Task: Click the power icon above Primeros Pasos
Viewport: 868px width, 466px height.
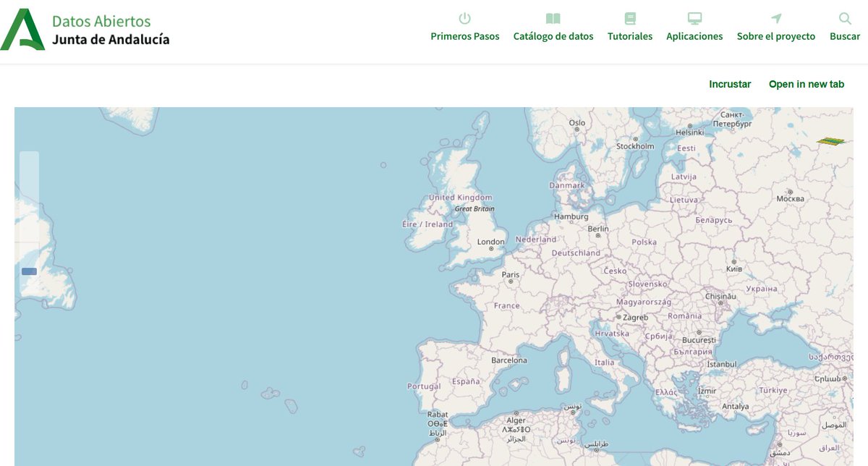Action: tap(464, 20)
